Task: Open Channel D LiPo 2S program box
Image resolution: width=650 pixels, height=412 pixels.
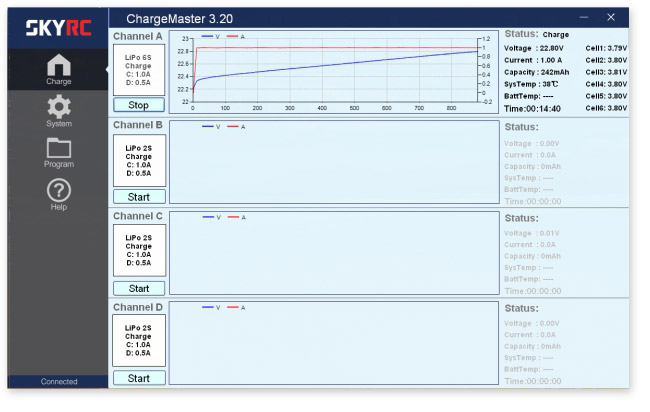Action: (x=139, y=340)
